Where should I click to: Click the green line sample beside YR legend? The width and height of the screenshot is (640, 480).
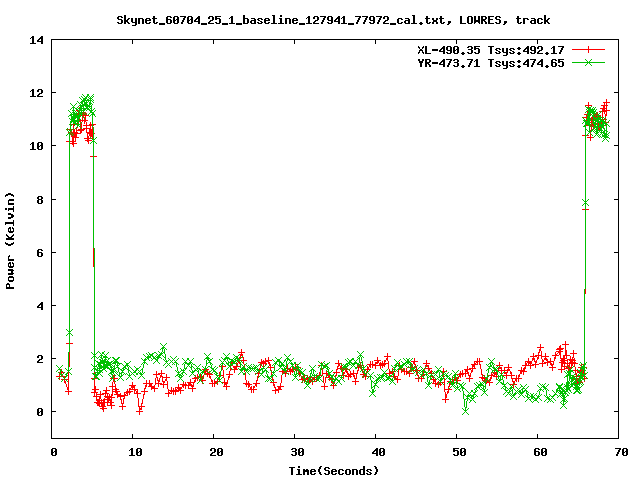coord(588,62)
